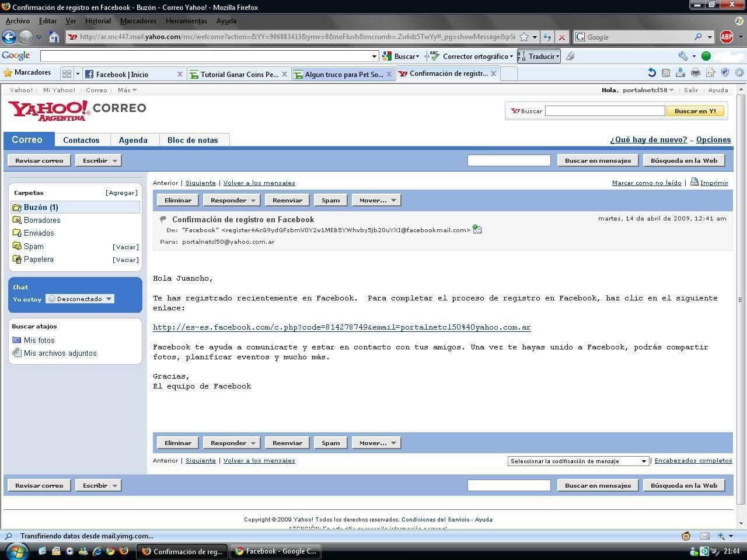The image size is (747, 560).
Task: Open the Google toolbar search history dropdown
Action: click(x=374, y=56)
